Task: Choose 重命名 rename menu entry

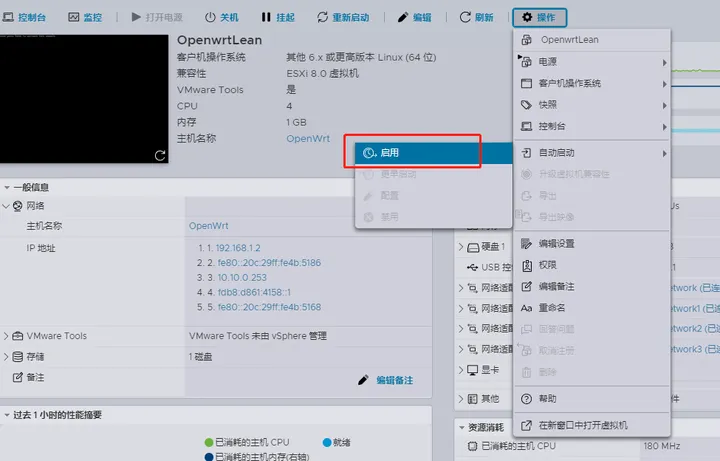Action: (591, 308)
